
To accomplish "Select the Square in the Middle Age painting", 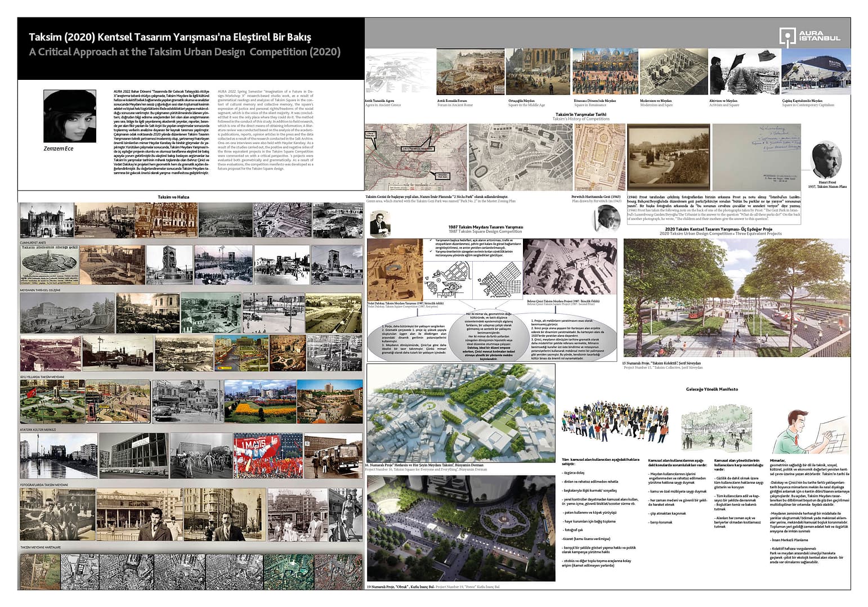I will coord(538,72).
